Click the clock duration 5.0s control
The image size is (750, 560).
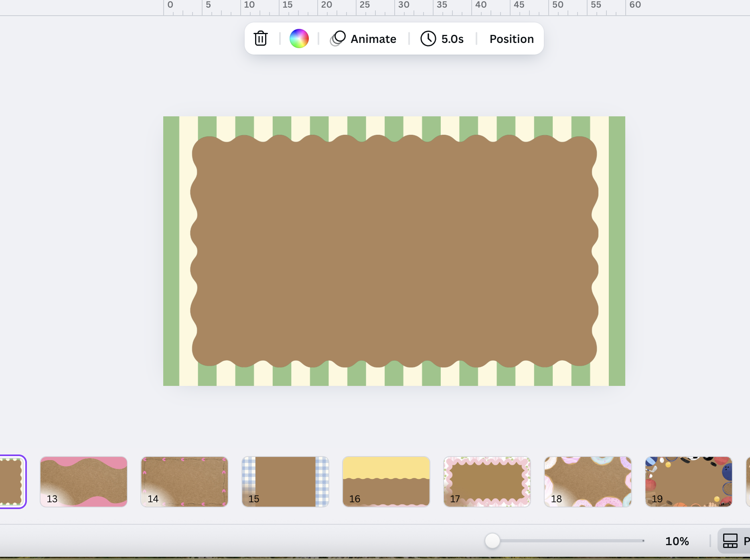tap(442, 39)
